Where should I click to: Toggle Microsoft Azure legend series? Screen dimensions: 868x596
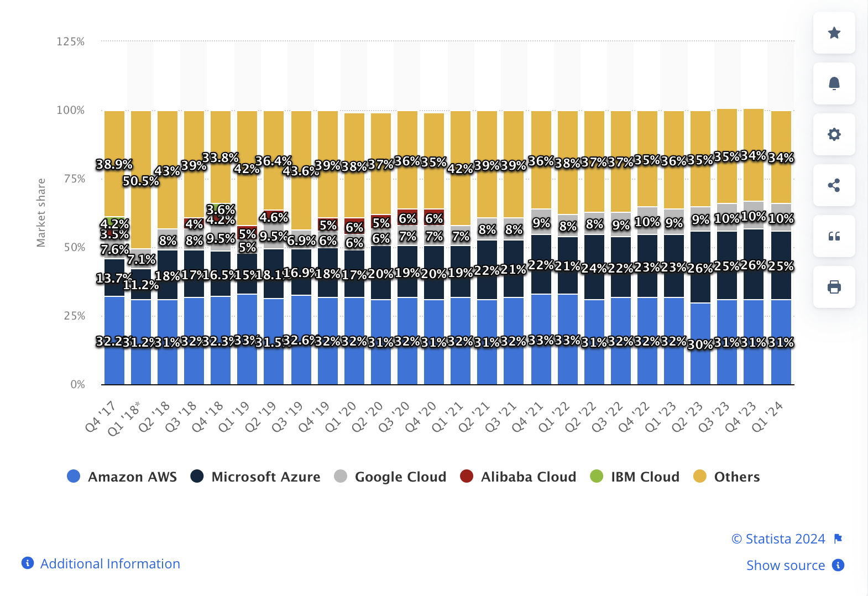click(x=255, y=477)
